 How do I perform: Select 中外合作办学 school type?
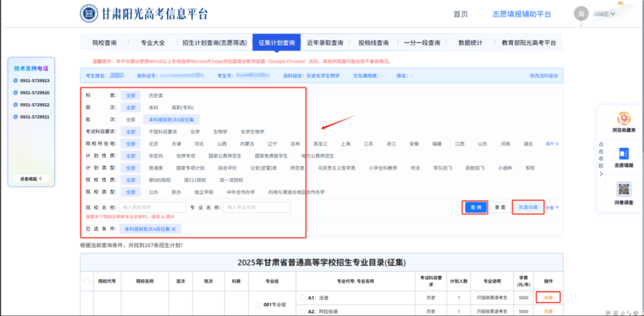[x=241, y=192]
